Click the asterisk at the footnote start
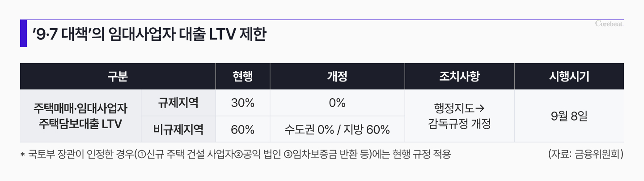The height and width of the screenshot is (181, 644). tap(22, 155)
